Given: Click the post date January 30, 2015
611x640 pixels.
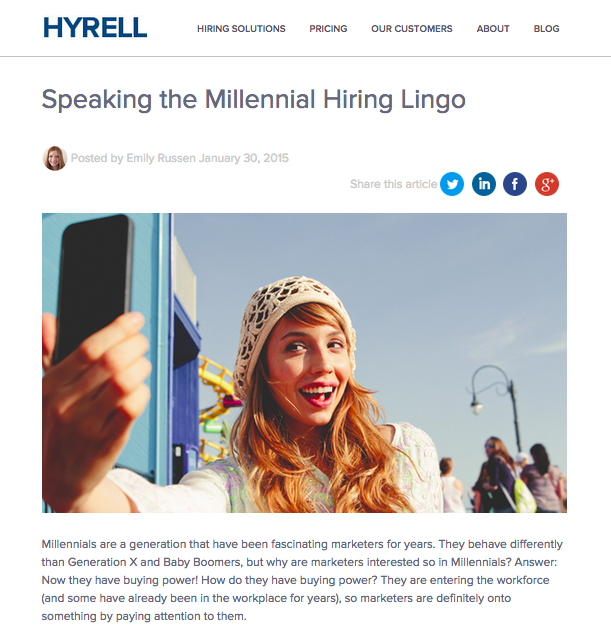Looking at the screenshot, I should pos(244,158).
